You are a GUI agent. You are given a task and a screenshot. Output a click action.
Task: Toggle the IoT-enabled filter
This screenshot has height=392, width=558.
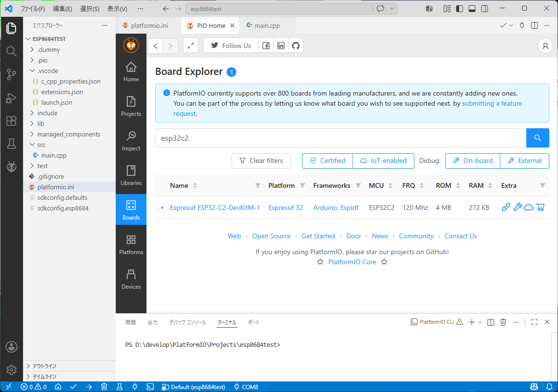[383, 160]
